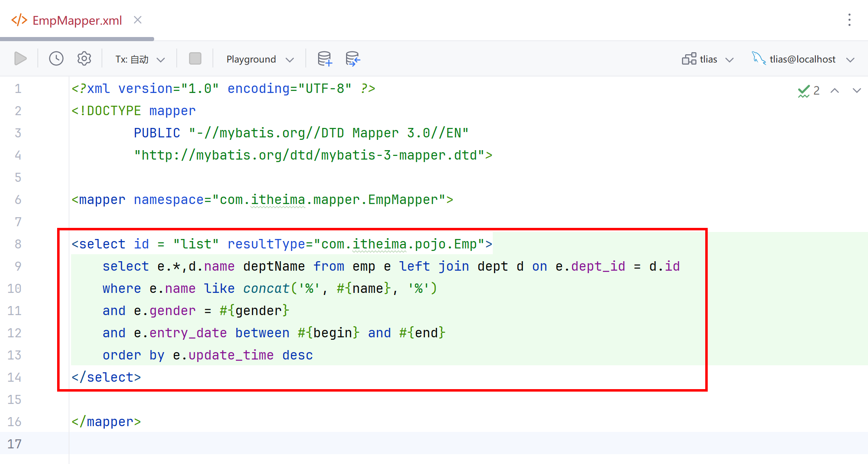Click line number 8 in gutter

(x=18, y=244)
